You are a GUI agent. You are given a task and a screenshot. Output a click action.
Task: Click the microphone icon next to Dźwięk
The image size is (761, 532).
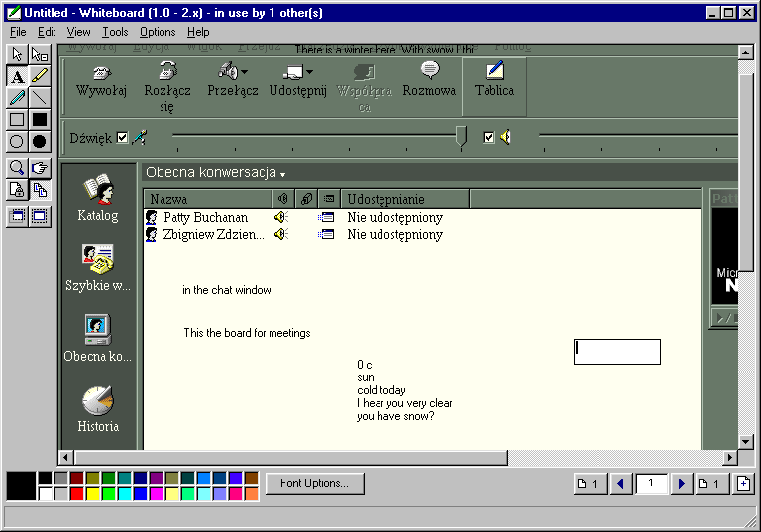point(140,138)
